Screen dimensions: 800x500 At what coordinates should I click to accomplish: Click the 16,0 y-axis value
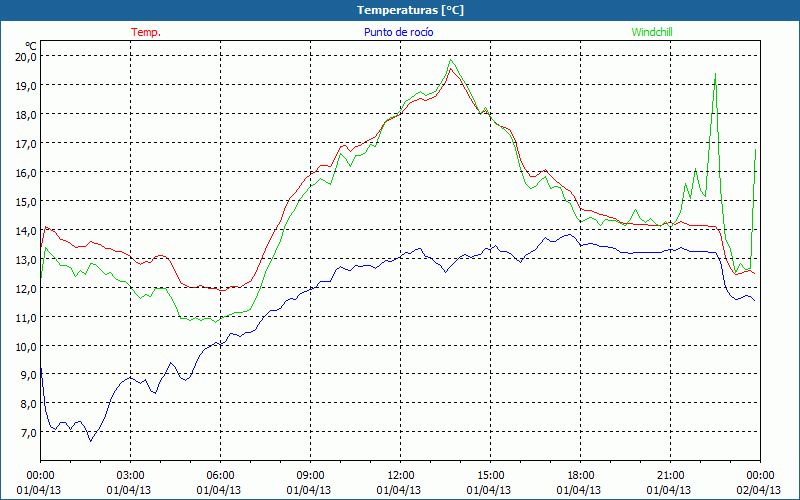click(x=26, y=172)
